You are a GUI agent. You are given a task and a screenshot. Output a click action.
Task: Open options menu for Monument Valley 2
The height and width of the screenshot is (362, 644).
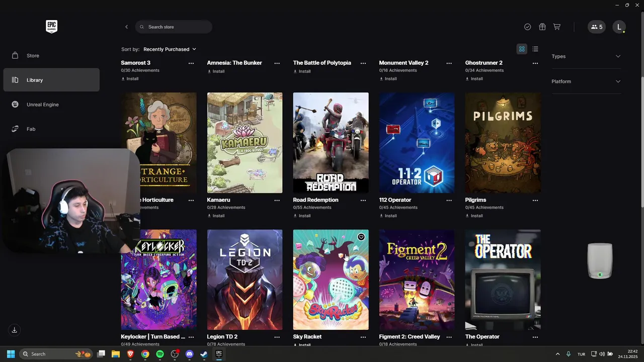click(449, 63)
